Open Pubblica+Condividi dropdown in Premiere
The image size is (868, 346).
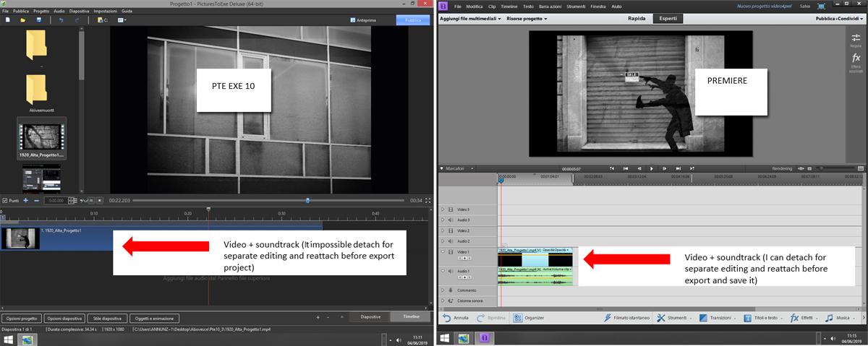pyautogui.click(x=839, y=17)
